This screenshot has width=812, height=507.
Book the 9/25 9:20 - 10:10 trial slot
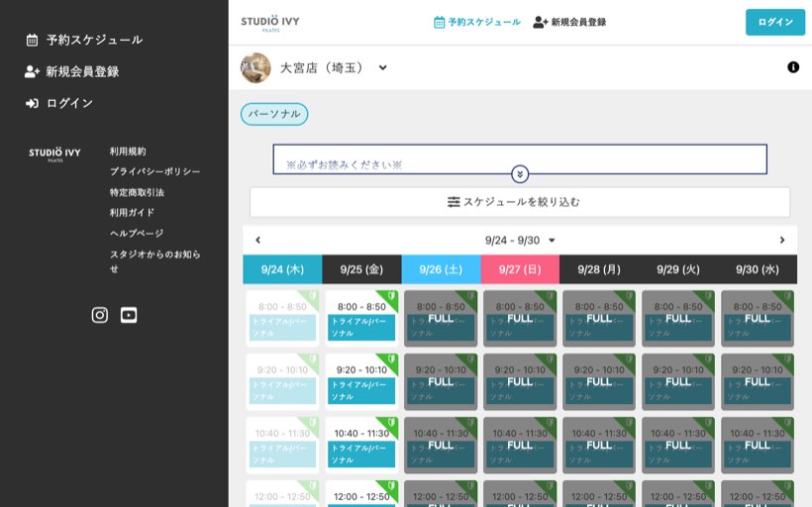361,381
